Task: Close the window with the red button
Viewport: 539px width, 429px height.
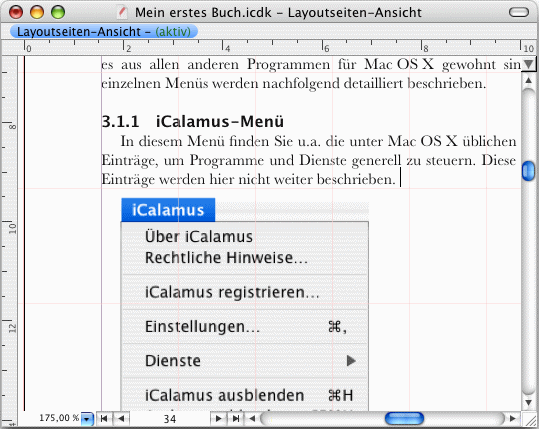Action: pyautogui.click(x=16, y=12)
